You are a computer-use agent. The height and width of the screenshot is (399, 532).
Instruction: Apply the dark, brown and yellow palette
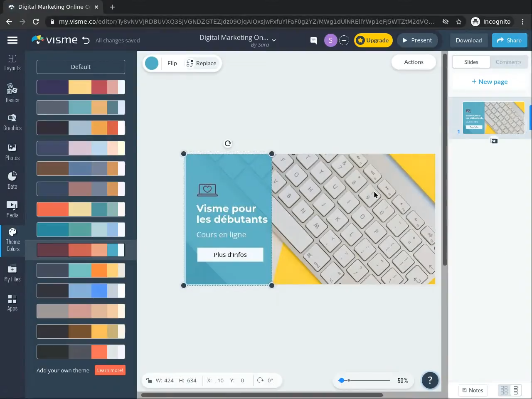click(x=81, y=331)
